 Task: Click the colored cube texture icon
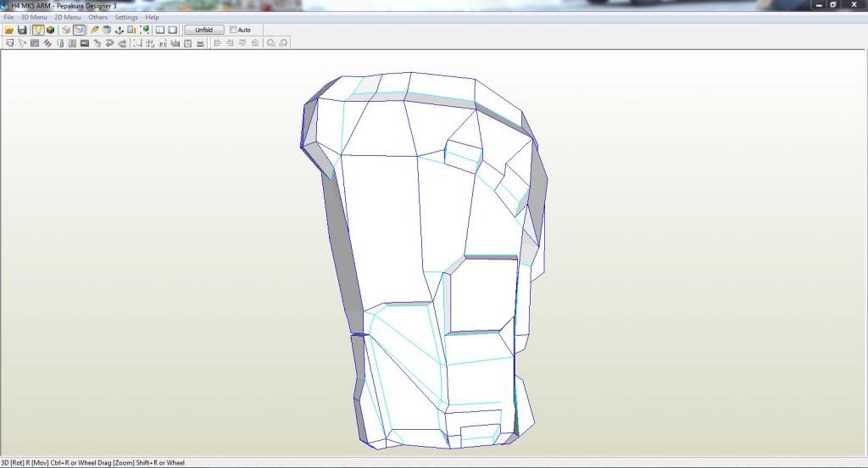click(x=50, y=30)
